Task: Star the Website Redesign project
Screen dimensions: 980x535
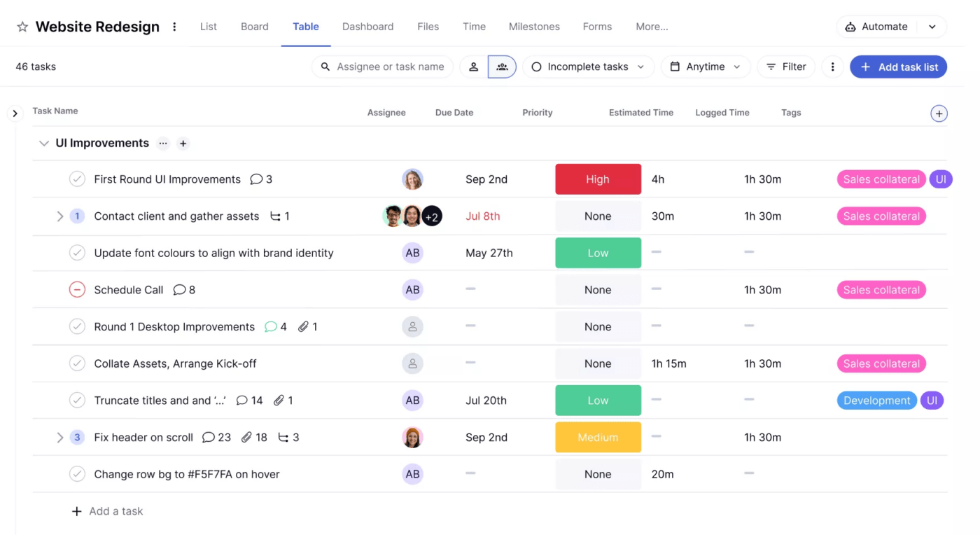Action: point(22,27)
